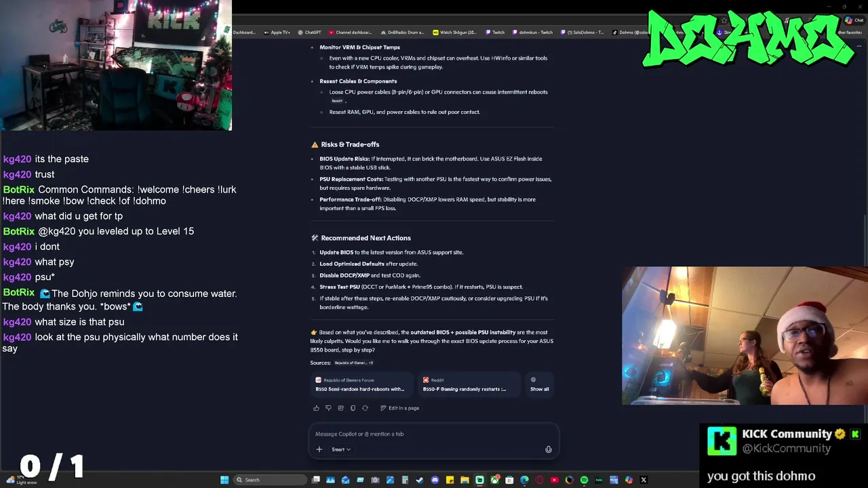
Task: Click the @KickCommunity username in the overlay
Action: pos(786,448)
